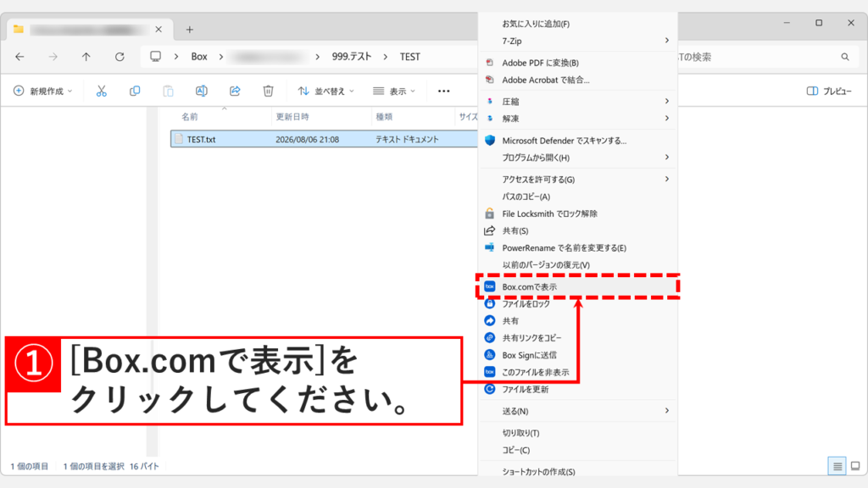Viewport: 868px width, 488px height.
Task: Switch to large icons view in status bar
Action: click(x=855, y=467)
